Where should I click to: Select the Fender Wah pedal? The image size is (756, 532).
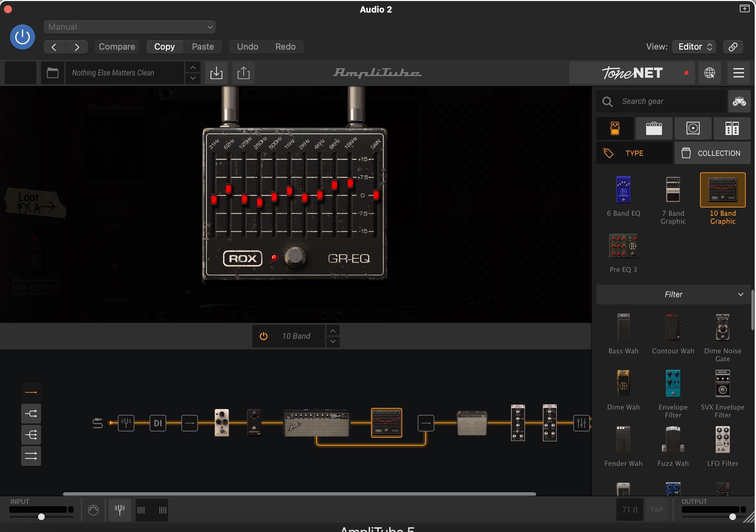click(x=623, y=446)
